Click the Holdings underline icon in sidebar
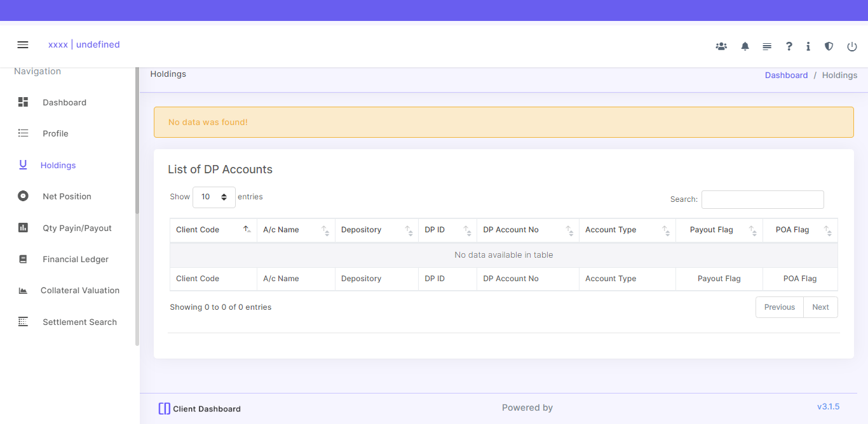Image resolution: width=868 pixels, height=424 pixels. (23, 165)
